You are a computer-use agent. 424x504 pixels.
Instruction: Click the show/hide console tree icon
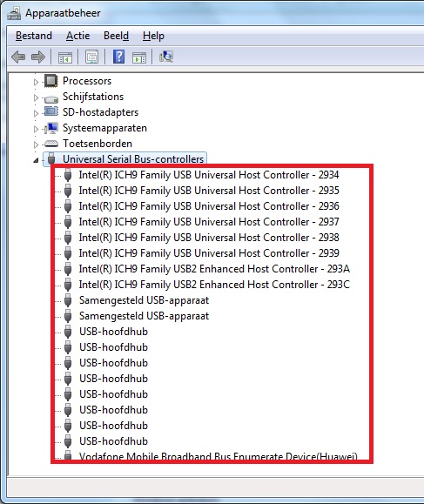coord(65,57)
